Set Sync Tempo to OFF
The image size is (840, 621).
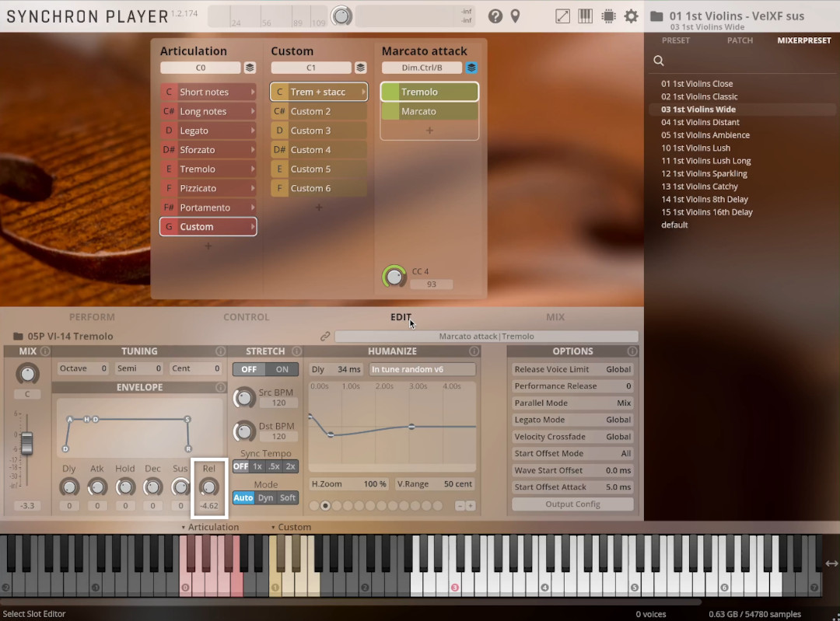coord(240,466)
